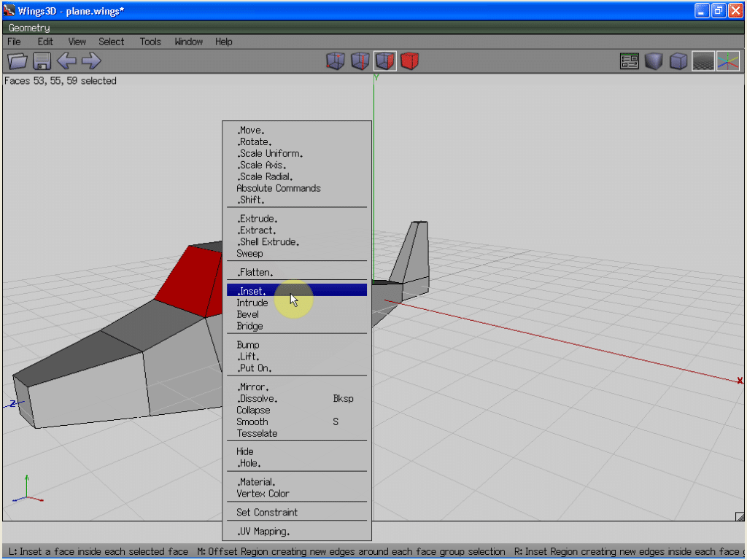Click the Undo left arrow icon
Image resolution: width=747 pixels, height=560 pixels.
(66, 61)
